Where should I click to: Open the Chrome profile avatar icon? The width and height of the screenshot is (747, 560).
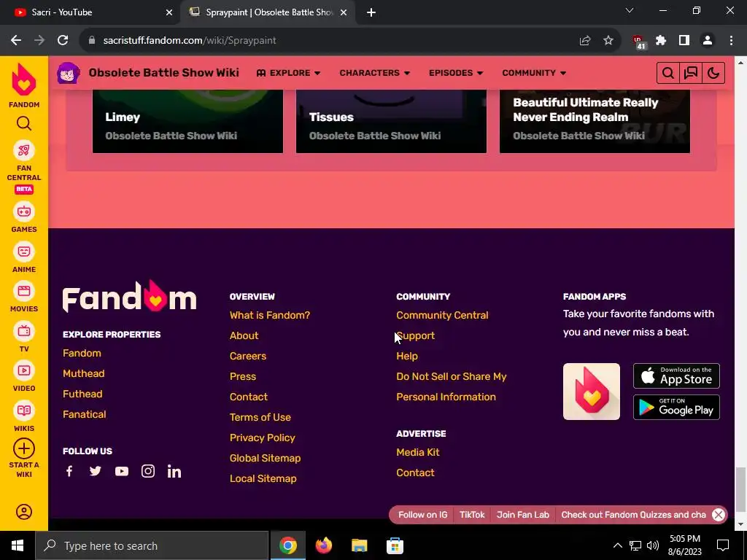(708, 41)
